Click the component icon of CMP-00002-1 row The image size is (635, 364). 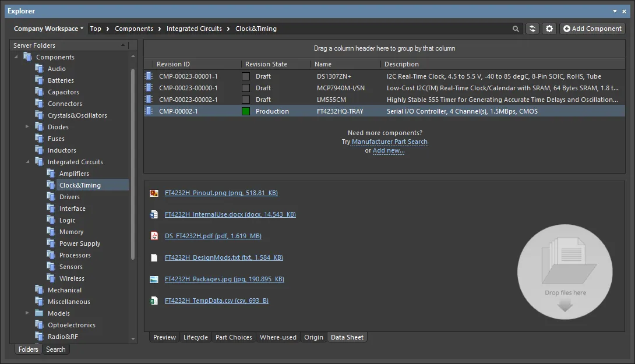(149, 111)
